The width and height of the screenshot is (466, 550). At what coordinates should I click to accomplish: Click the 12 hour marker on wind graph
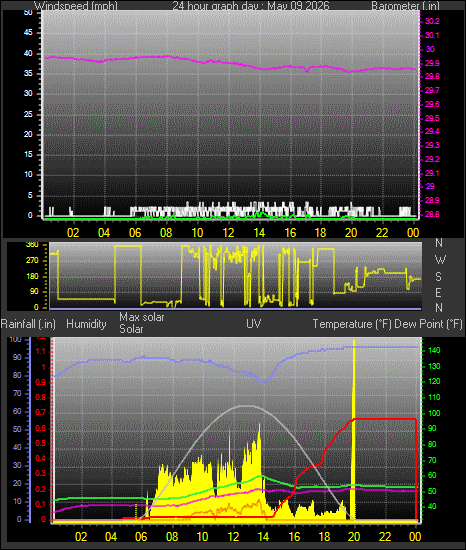[228, 233]
